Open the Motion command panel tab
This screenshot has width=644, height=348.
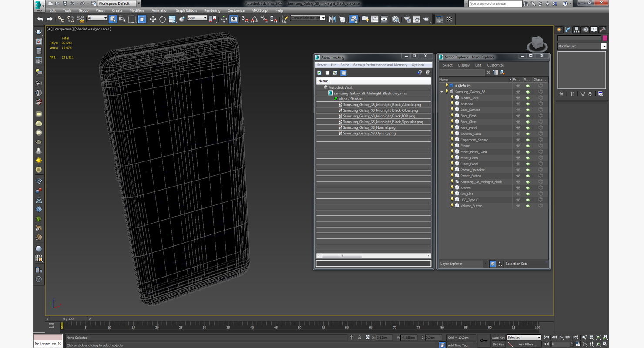coord(586,30)
